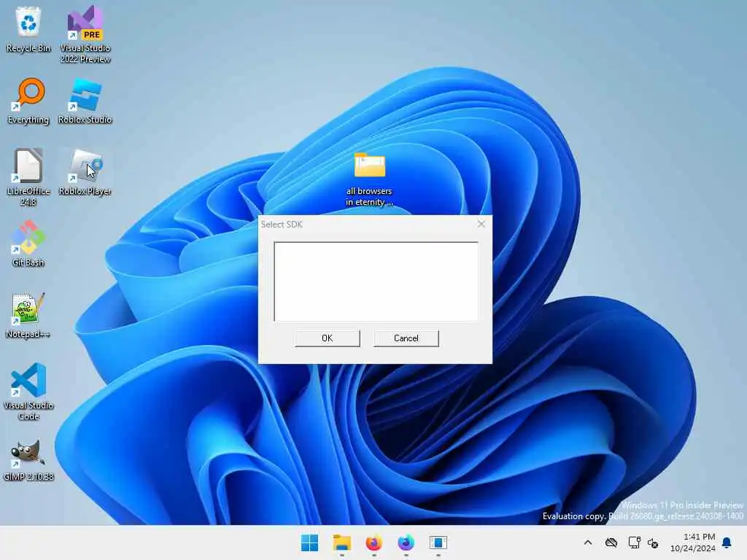The width and height of the screenshot is (747, 560).
Task: Select the LibreOffice 24.8 shortcut
Action: coord(28,177)
